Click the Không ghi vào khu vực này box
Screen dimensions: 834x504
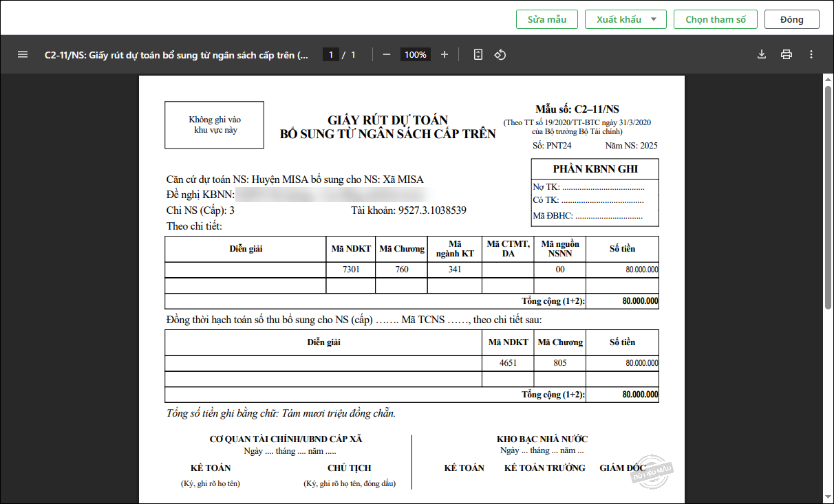click(215, 125)
